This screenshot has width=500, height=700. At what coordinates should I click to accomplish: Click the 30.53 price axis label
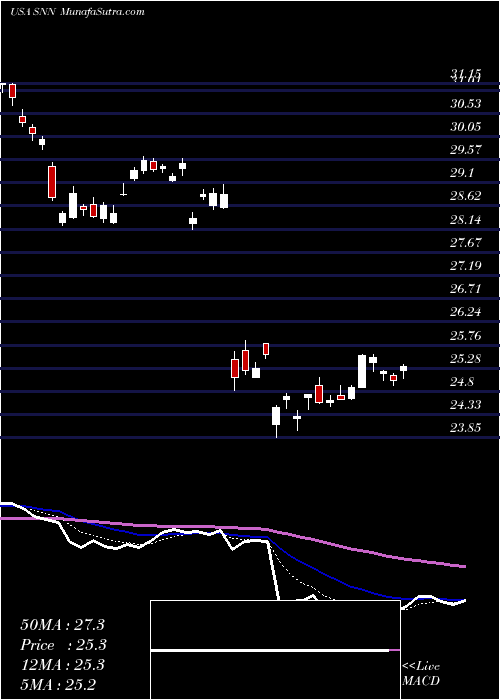(x=466, y=104)
